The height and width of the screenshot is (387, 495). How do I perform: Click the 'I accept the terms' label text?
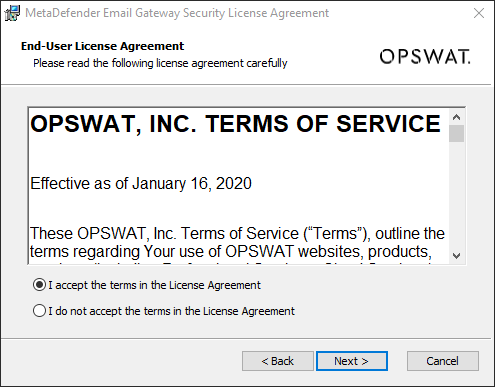point(154,285)
